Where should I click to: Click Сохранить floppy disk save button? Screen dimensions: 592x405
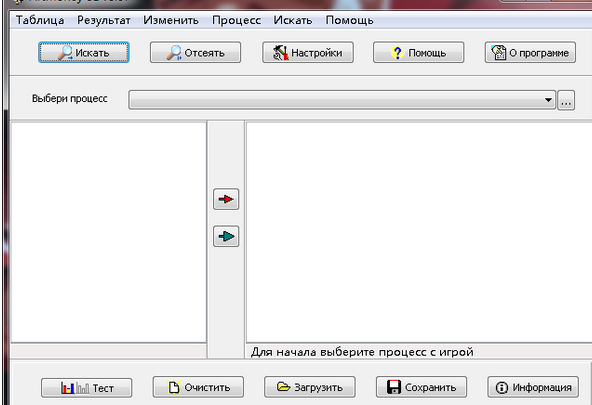(421, 387)
